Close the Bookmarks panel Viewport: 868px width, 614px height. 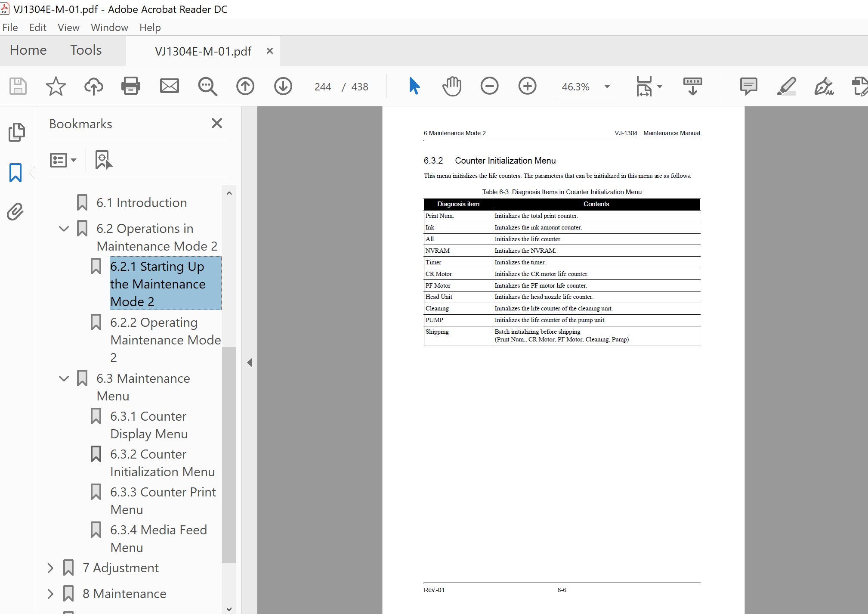(x=217, y=124)
